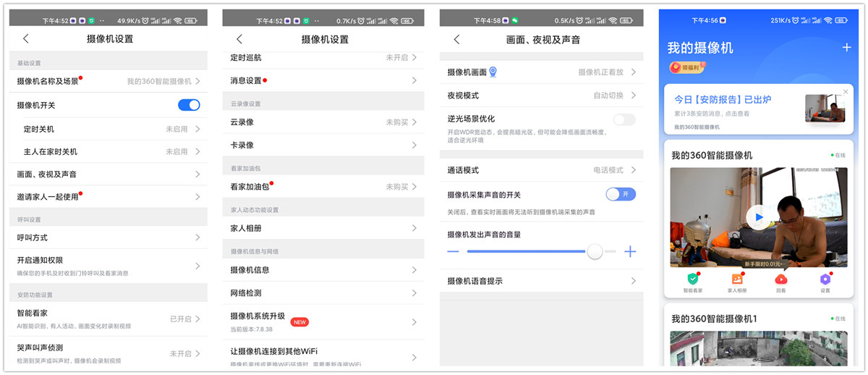Tap back arrow on 画面、夜视及声音 screen
The image size is (868, 375).
coord(456,39)
